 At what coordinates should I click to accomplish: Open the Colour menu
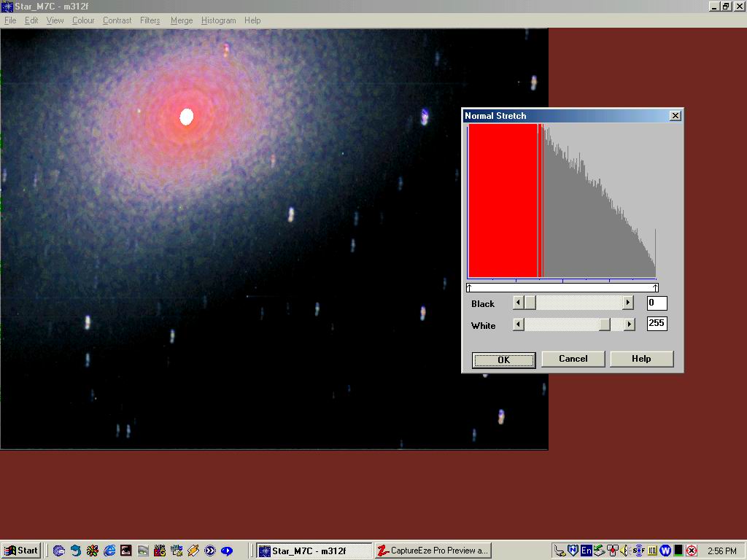[83, 20]
